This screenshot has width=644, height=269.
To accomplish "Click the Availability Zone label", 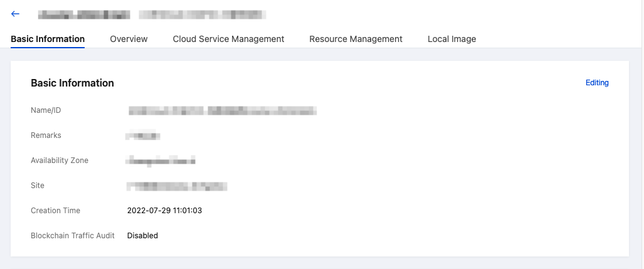I will tap(60, 161).
